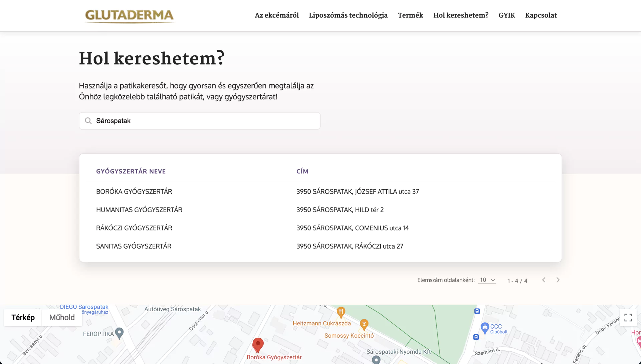Open the GYIK page
This screenshot has height=364, width=641.
506,15
